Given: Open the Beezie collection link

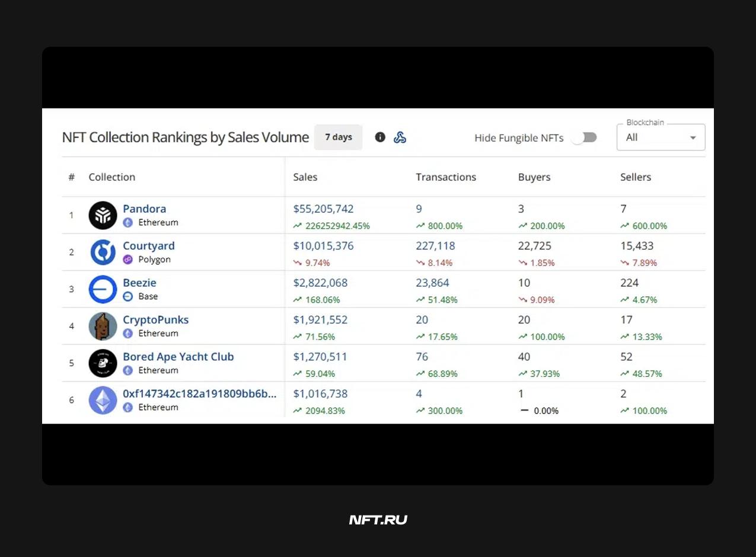Looking at the screenshot, I should pyautogui.click(x=139, y=283).
